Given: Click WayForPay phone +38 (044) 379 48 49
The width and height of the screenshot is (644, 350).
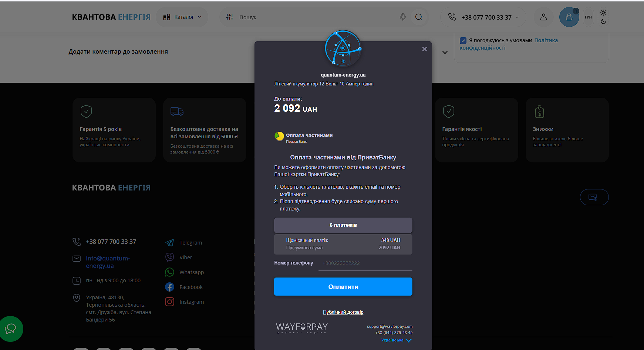Looking at the screenshot, I should (394, 333).
